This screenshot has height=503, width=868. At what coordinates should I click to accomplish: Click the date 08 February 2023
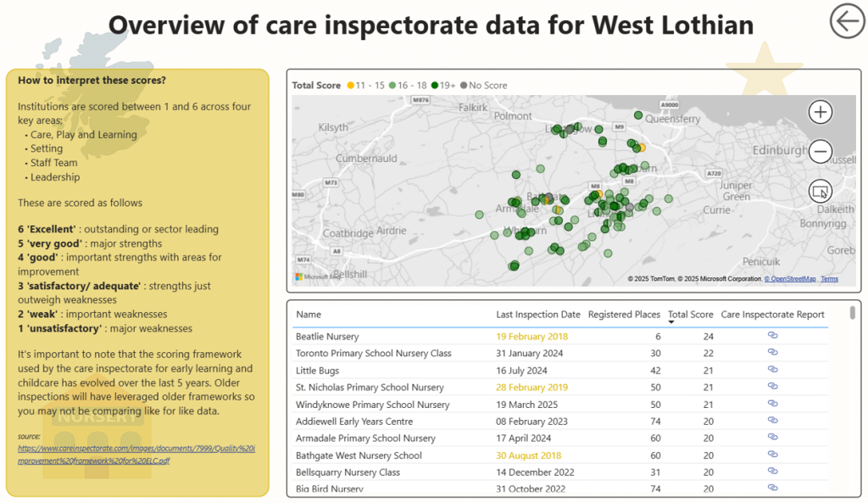(532, 421)
